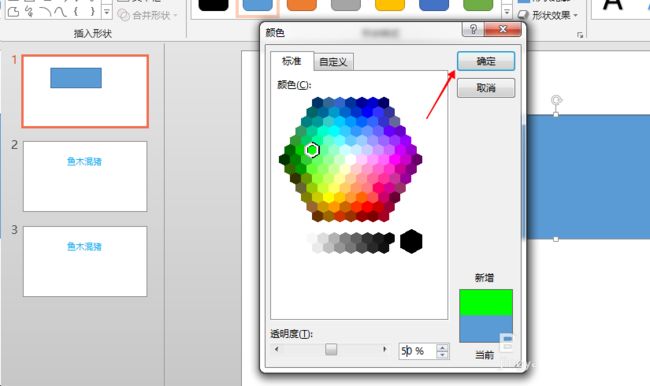Increase transparency with spinner up arrow
Image resolution: width=650 pixels, height=386 pixels.
(x=442, y=348)
